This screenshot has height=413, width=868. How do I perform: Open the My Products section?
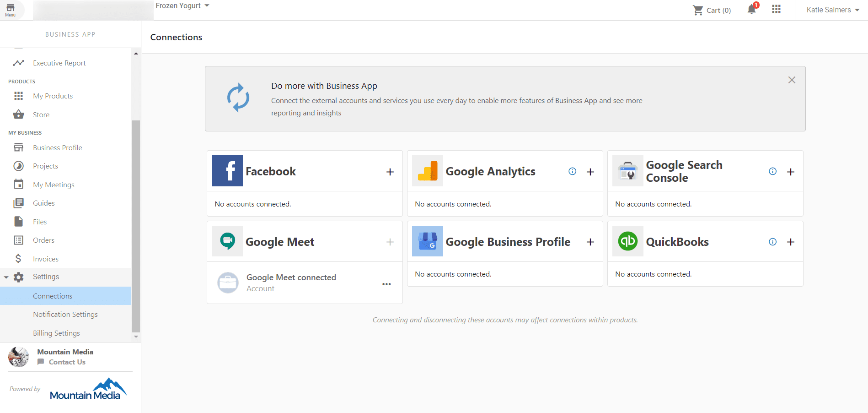coord(53,96)
